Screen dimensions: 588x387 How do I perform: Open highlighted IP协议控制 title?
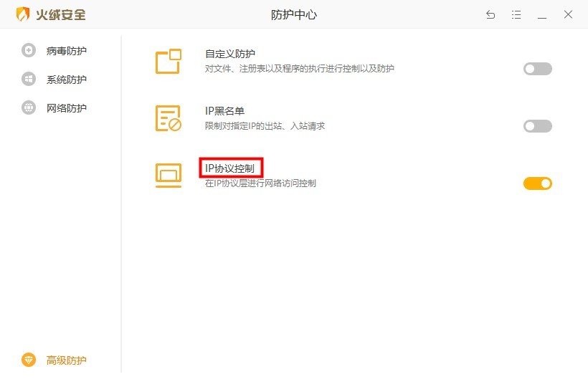[229, 168]
